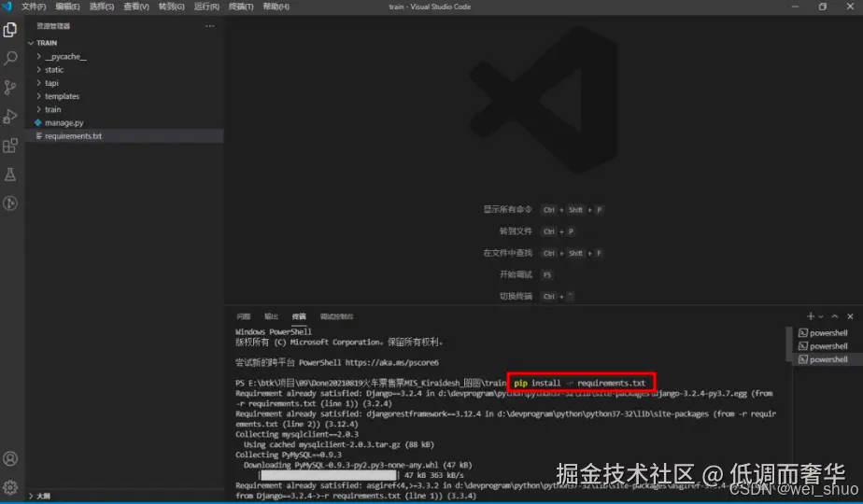Click the terminal vertical scrollbar
Viewport: 863px width, 504px height.
[x=788, y=344]
